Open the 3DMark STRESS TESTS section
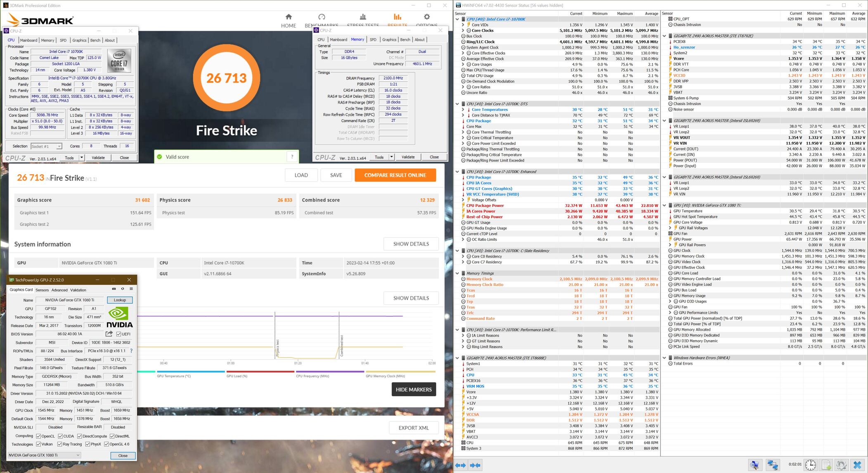 point(363,20)
